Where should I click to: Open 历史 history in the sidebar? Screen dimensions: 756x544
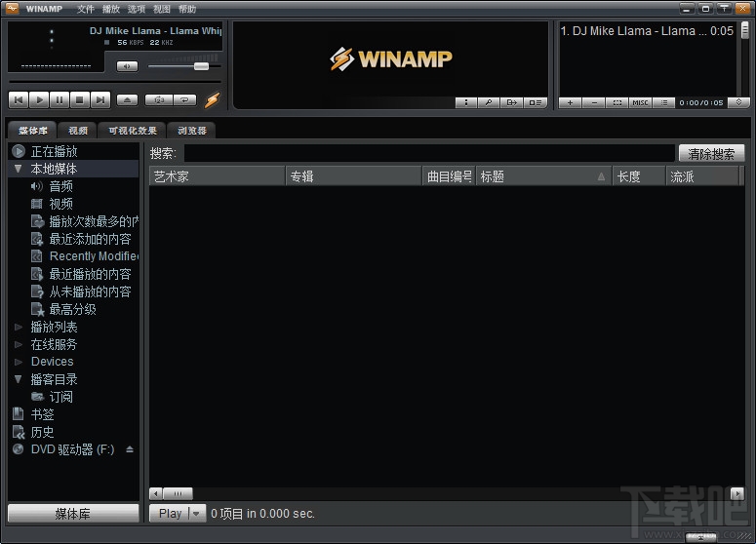(x=42, y=432)
